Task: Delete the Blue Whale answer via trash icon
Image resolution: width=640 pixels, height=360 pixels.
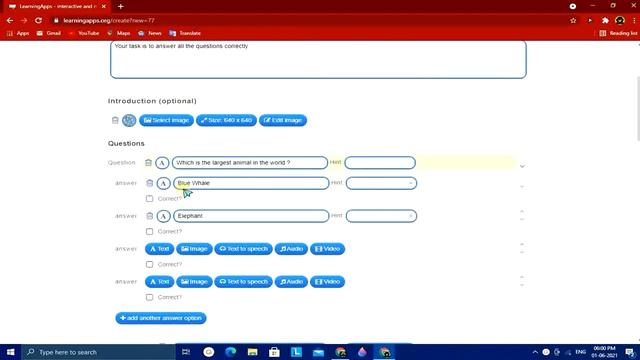Action: 150,183
